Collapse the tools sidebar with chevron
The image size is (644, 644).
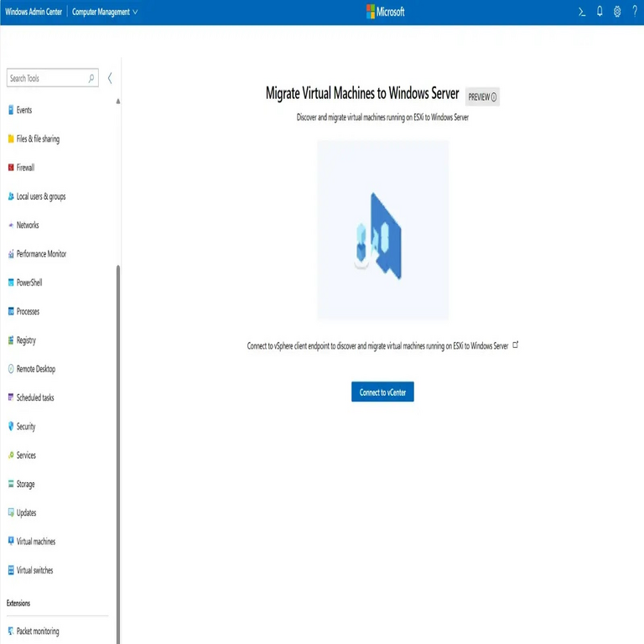pos(110,78)
